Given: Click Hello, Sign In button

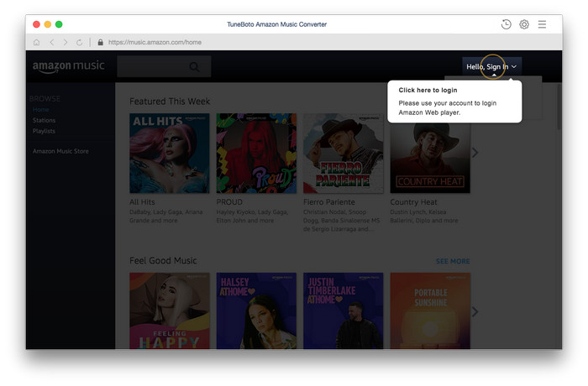Looking at the screenshot, I should click(x=491, y=66).
